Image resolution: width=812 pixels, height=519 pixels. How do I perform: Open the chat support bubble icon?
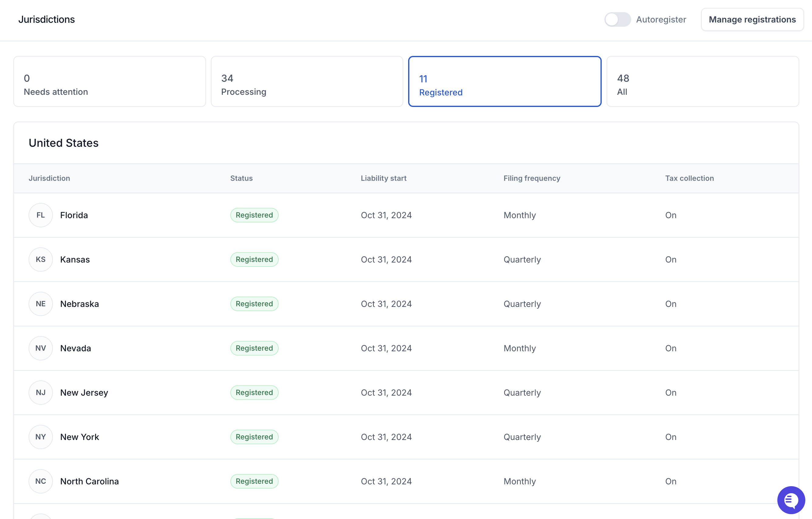791,500
